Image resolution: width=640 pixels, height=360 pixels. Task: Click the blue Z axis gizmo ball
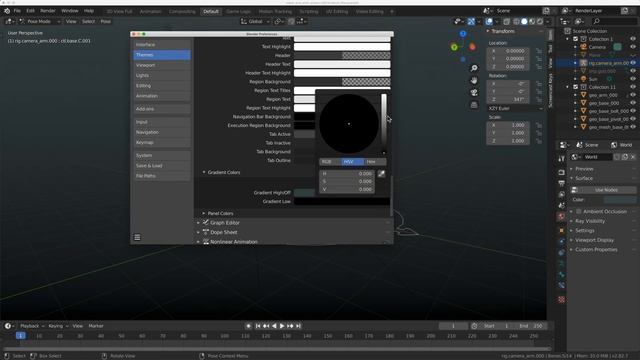coord(463,34)
